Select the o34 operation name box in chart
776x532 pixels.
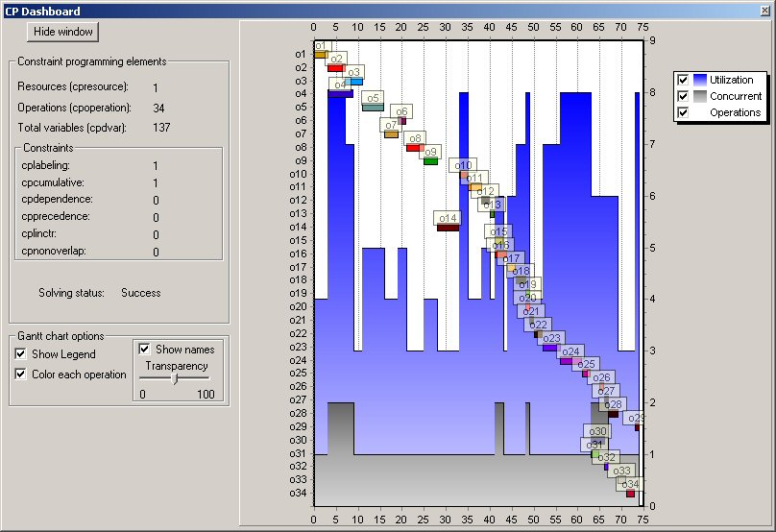point(629,484)
